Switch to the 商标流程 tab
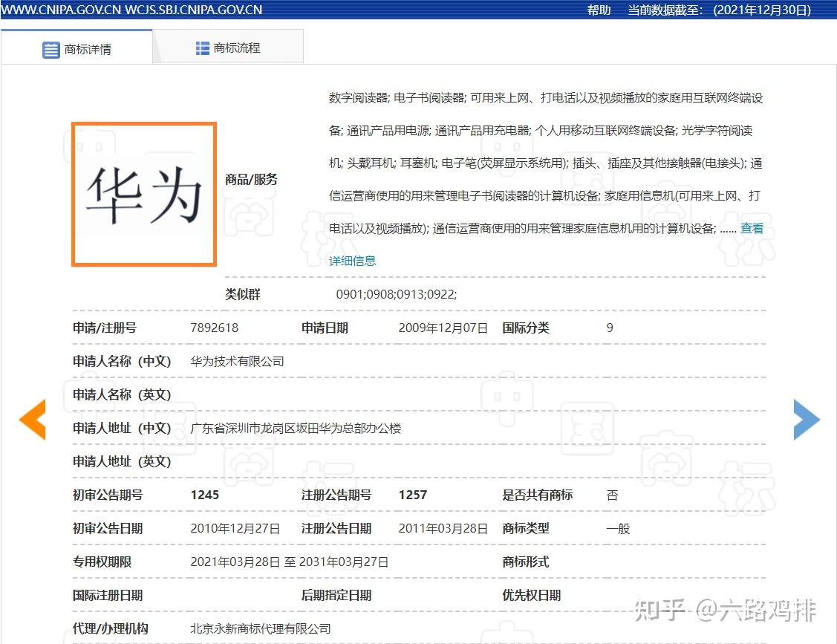837x644 pixels. coord(228,48)
